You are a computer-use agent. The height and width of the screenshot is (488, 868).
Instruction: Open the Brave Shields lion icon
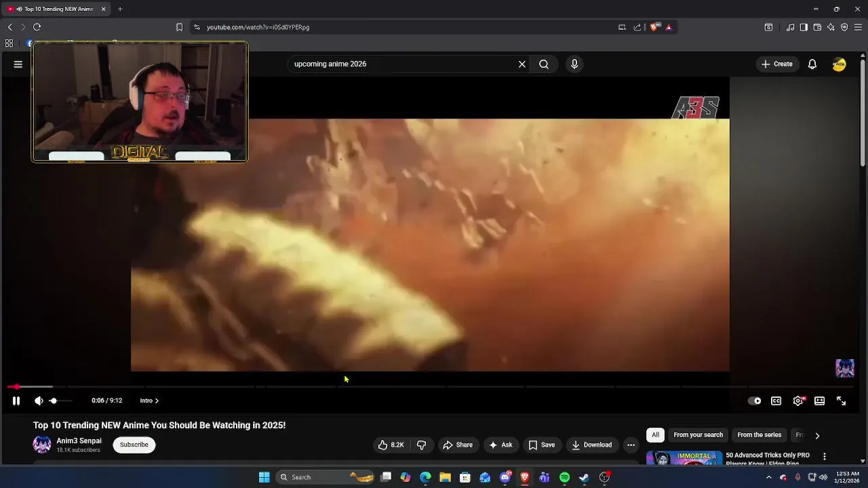(654, 27)
